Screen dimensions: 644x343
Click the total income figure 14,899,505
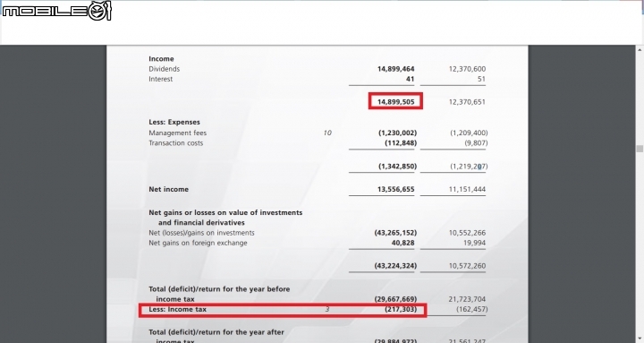396,101
